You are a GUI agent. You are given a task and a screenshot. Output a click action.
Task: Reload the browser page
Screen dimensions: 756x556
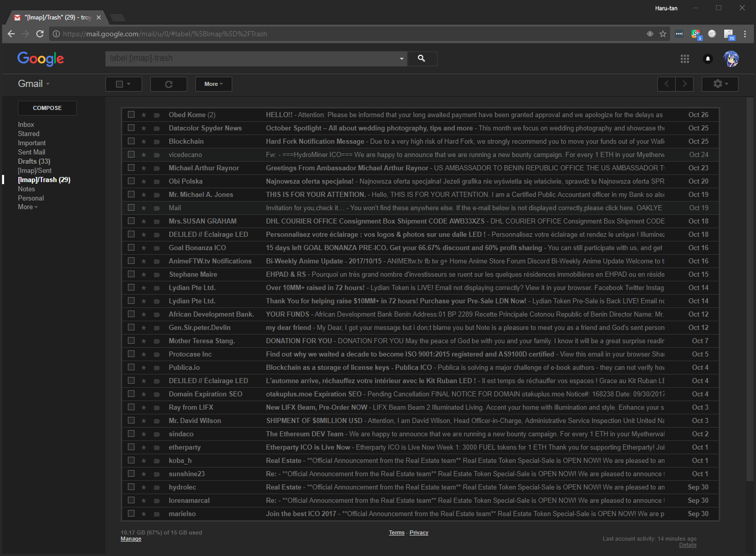[x=40, y=34]
